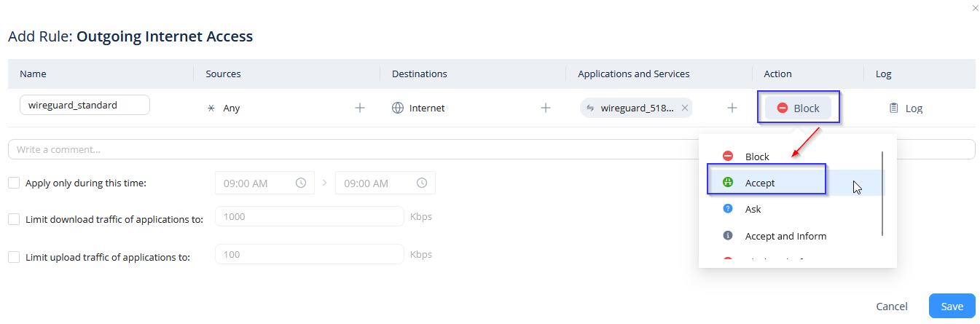980x324 pixels.
Task: Click the Save button
Action: point(952,306)
